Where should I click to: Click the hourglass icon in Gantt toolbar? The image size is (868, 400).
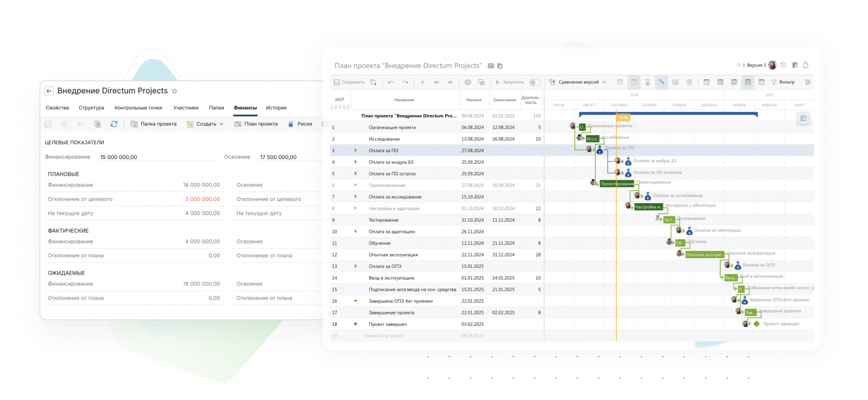tap(648, 82)
